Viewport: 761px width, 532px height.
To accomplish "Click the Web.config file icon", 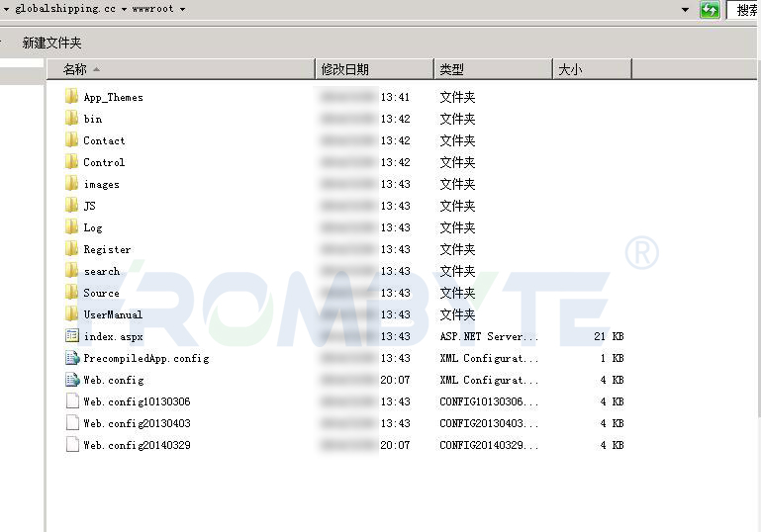I will click(x=72, y=380).
